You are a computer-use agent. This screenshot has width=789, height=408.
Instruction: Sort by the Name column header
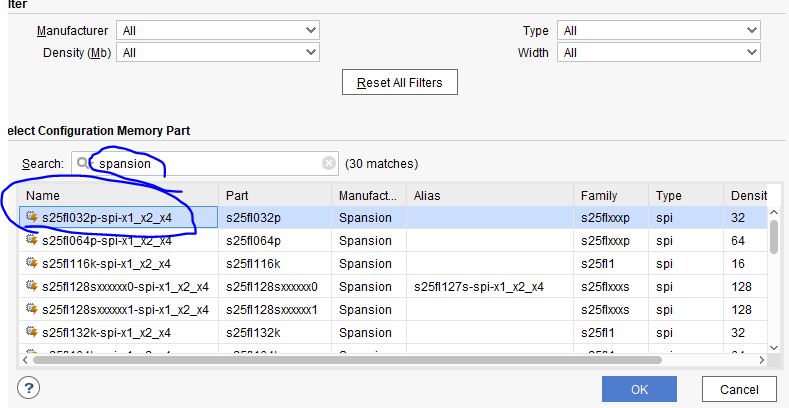(118, 195)
